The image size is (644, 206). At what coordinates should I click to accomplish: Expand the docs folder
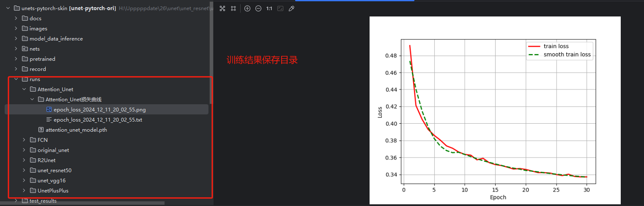(x=16, y=18)
